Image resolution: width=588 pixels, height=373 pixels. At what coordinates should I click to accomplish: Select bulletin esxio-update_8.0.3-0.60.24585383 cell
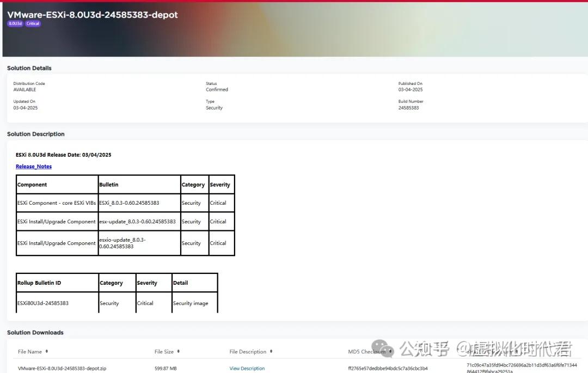[139, 243]
